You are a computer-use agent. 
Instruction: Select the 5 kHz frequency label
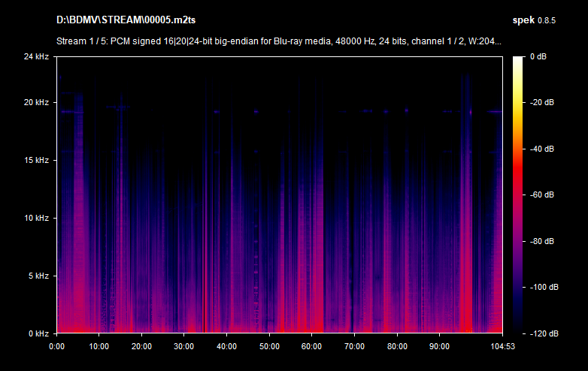point(38,276)
